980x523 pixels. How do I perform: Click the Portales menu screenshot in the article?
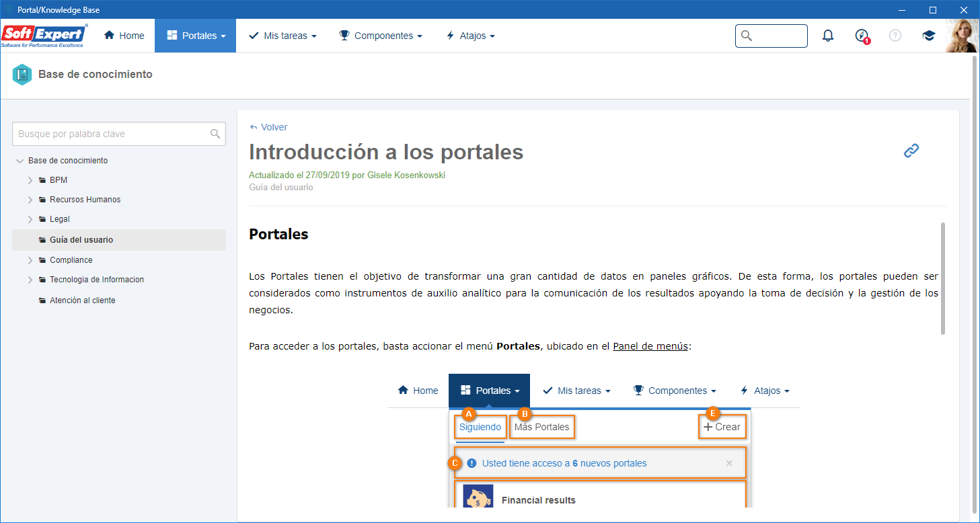point(593,440)
